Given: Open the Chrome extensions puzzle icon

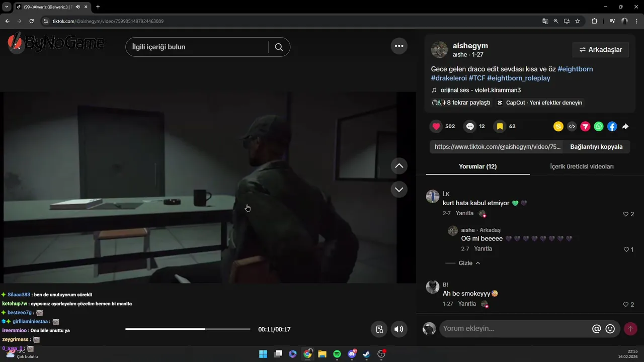Looking at the screenshot, I should (594, 21).
